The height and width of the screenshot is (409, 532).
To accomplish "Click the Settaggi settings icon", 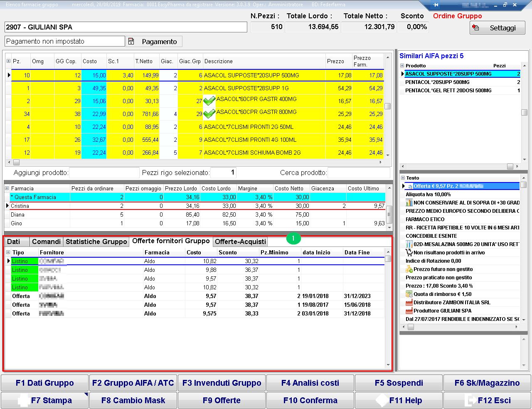I will 476,27.
